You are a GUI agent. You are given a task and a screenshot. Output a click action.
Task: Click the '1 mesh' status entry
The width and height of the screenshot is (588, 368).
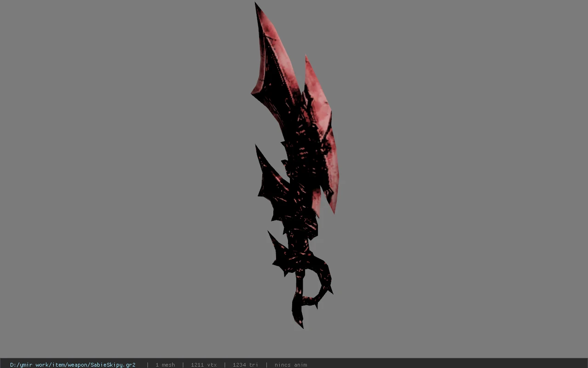[x=165, y=365]
